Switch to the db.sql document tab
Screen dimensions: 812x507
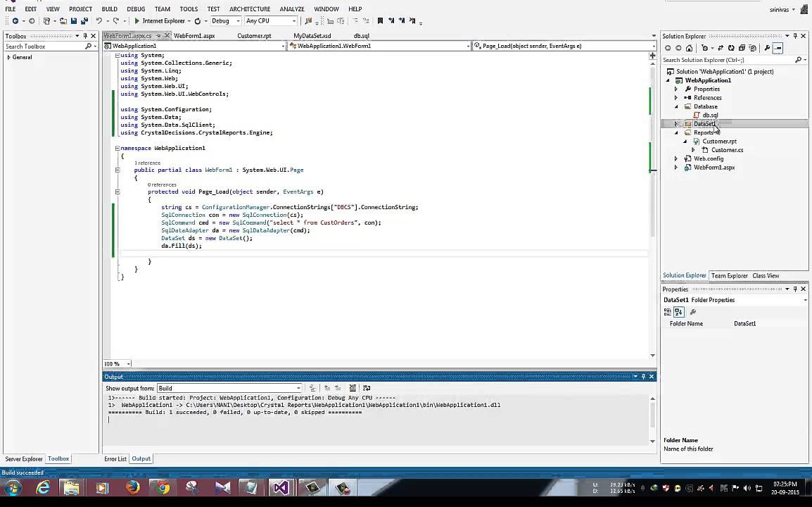(x=362, y=36)
